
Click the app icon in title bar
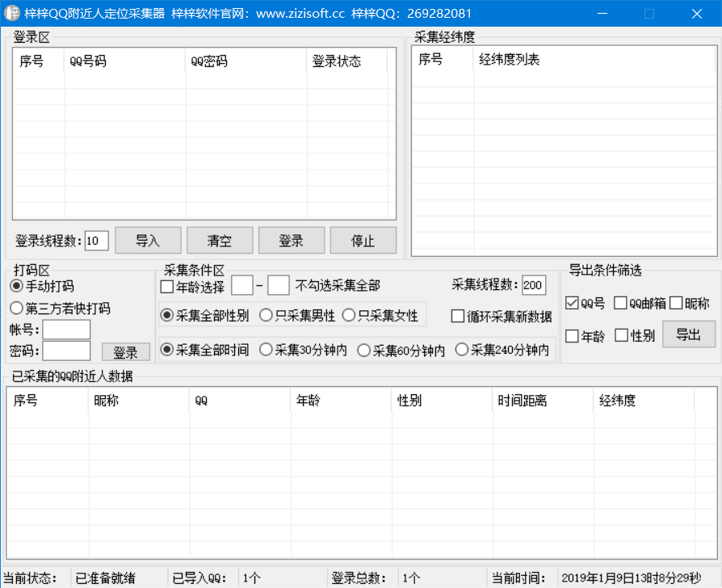13,14
